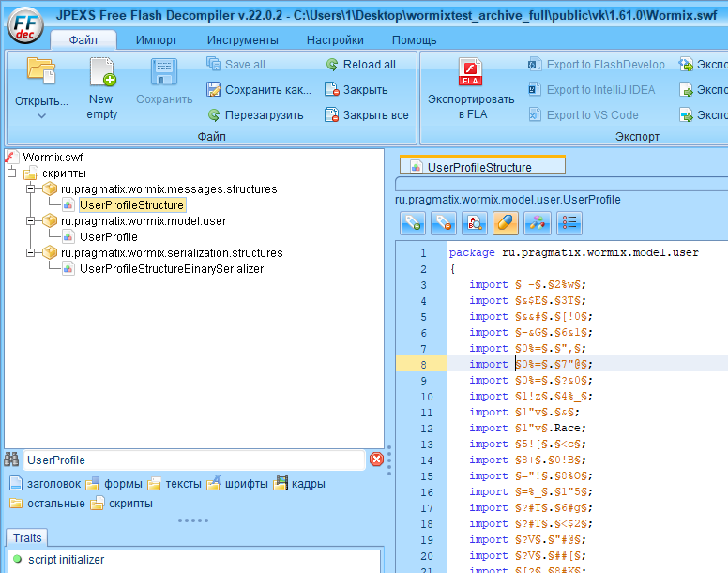Viewport: 728px width, 573px height.
Task: Open deobfuscation options multi-pill icon
Action: (x=538, y=223)
